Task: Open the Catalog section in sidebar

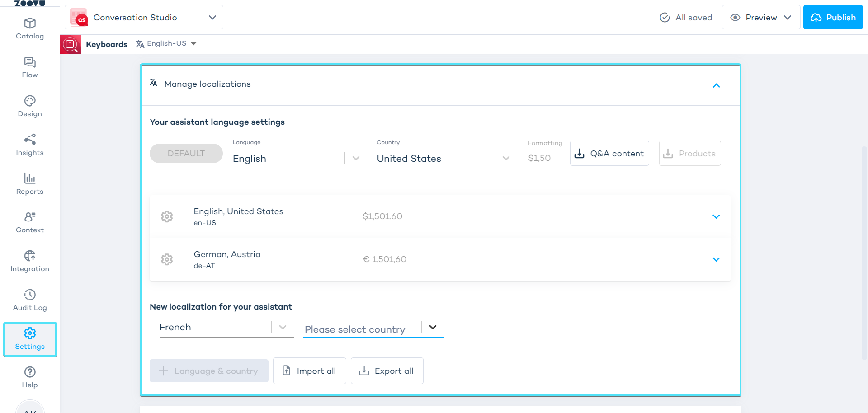Action: 30,28
